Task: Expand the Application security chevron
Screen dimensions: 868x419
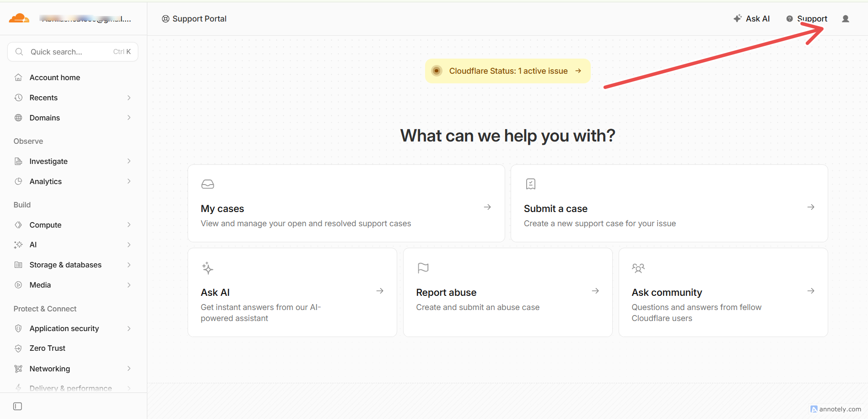Action: click(129, 328)
